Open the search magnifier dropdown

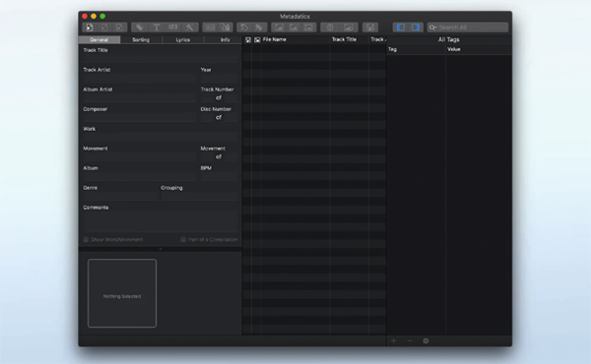tap(433, 28)
